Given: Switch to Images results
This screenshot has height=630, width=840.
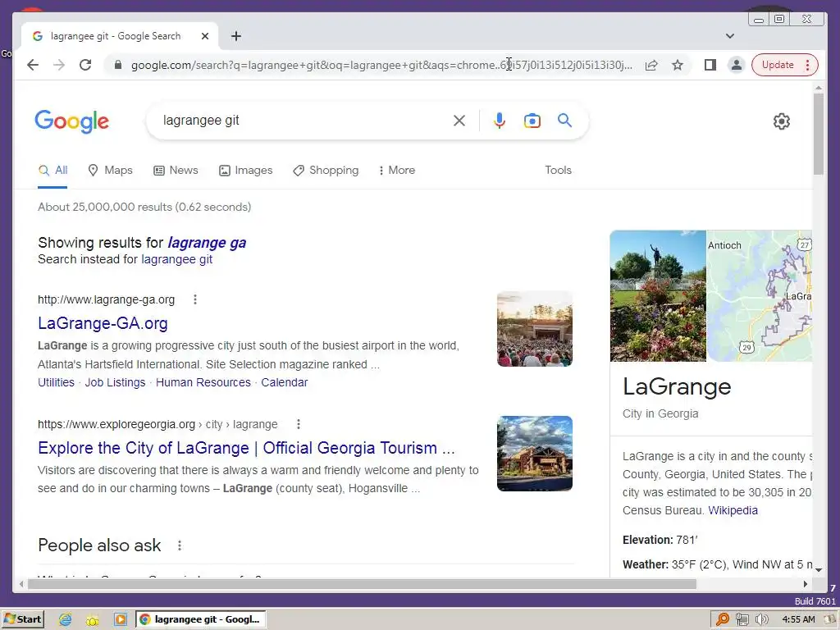Looking at the screenshot, I should click(x=246, y=171).
